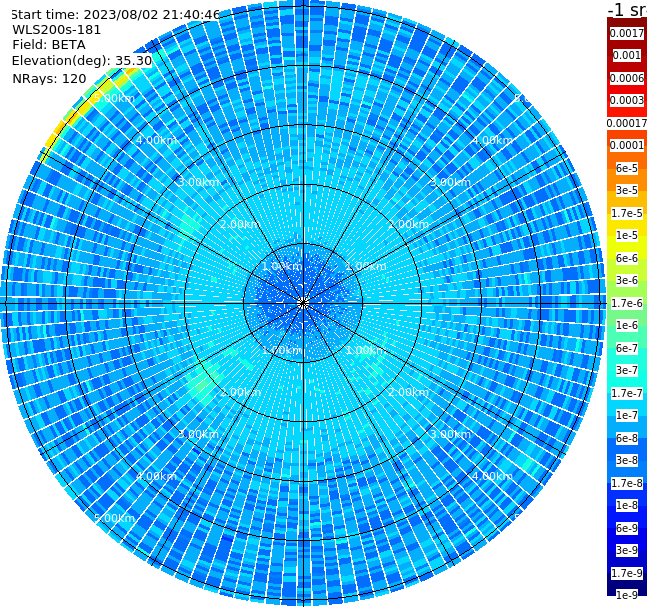Select the 1.7e-7 colorbar label
647x607 pixels.
click(627, 393)
